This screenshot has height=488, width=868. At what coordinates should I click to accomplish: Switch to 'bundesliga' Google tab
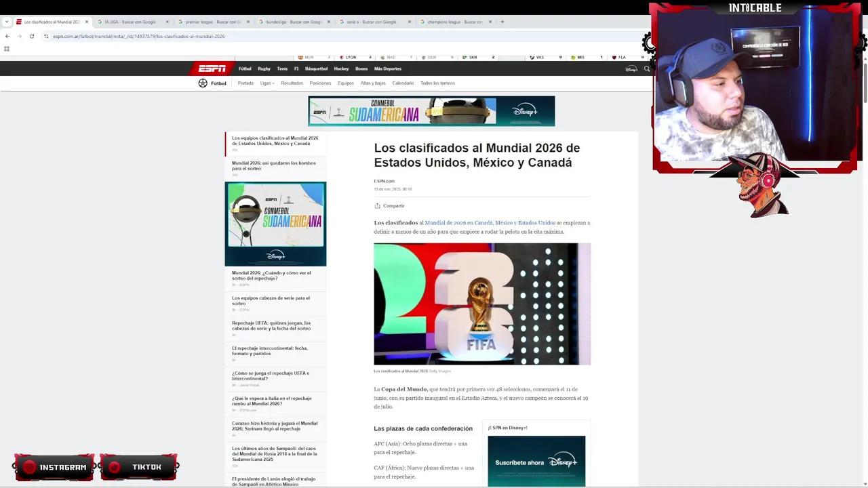click(294, 22)
